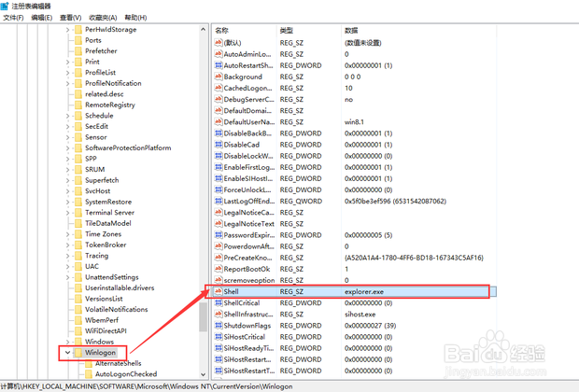Select the related.desc folder icon
The height and width of the screenshot is (392, 579).
coord(78,94)
